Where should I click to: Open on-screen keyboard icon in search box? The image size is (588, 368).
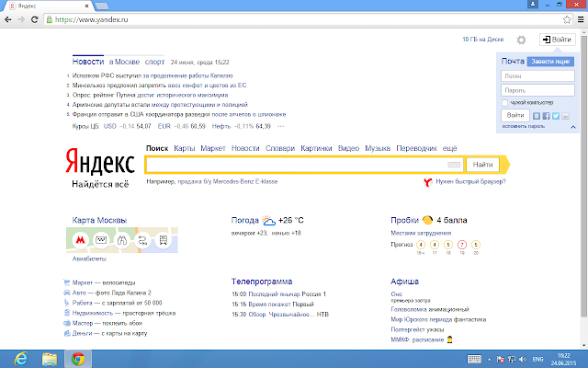pos(454,165)
